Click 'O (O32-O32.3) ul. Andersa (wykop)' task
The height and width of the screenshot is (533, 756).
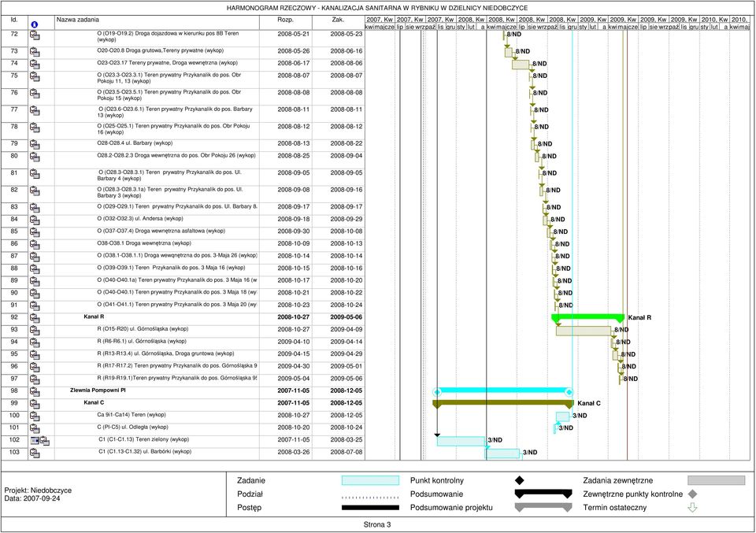pyautogui.click(x=140, y=219)
